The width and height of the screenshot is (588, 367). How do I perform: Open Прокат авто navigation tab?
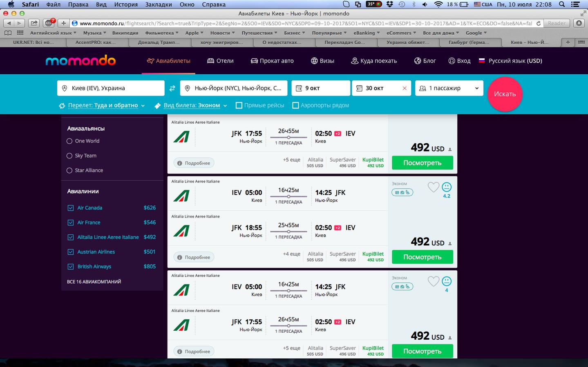(x=272, y=61)
